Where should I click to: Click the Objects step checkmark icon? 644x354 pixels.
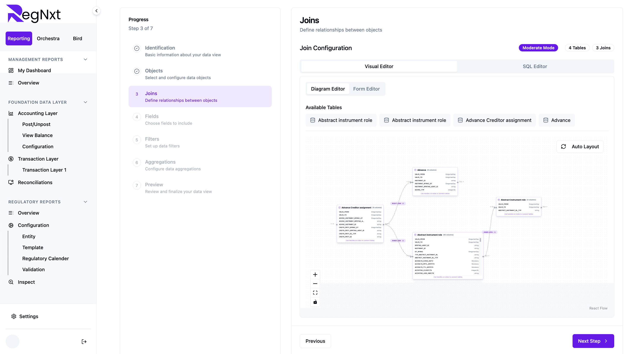[x=137, y=71]
